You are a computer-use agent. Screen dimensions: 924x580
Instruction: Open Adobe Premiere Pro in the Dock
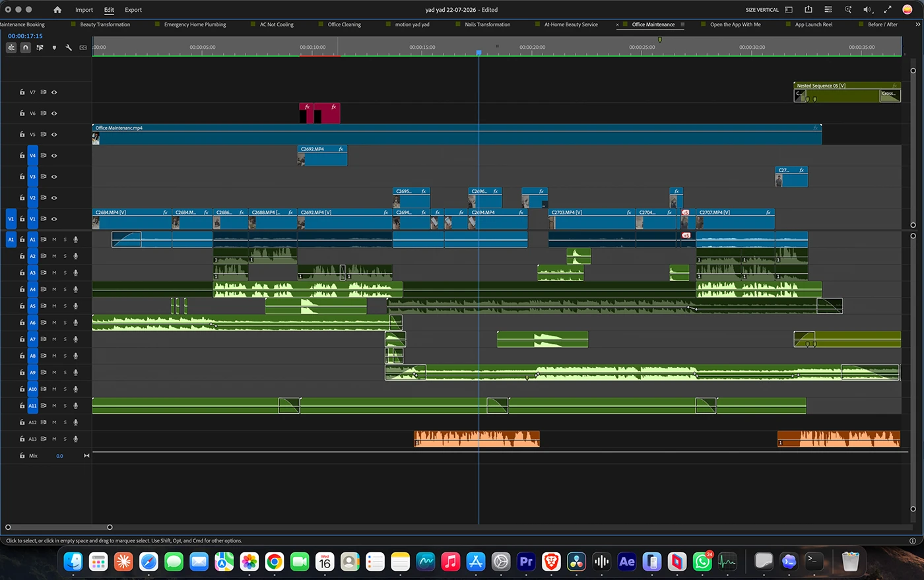coord(526,562)
